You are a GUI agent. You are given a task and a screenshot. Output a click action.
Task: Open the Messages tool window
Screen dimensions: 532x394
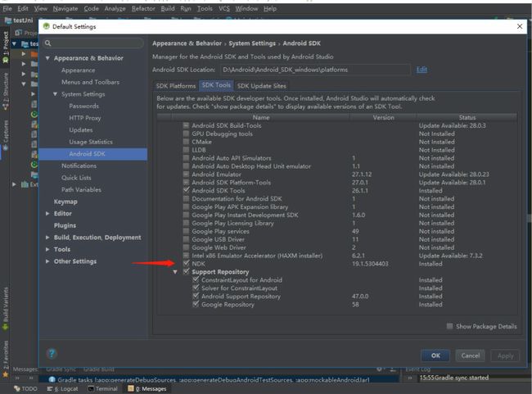point(147,388)
